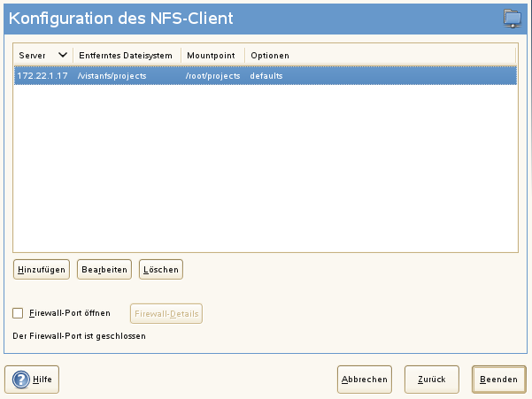Go back with the Zurück button
Viewport: 532px width, 399px height.
click(431, 380)
